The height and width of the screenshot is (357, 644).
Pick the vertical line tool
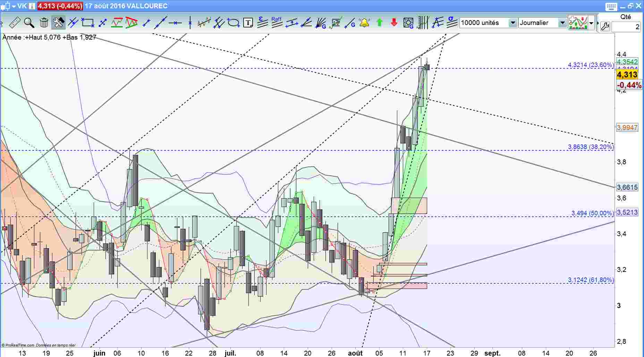coord(190,23)
